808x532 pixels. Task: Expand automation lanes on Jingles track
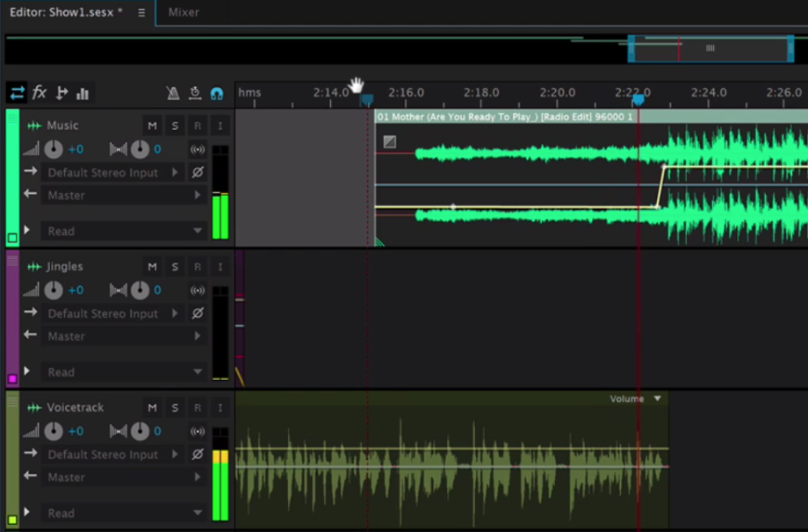(27, 370)
